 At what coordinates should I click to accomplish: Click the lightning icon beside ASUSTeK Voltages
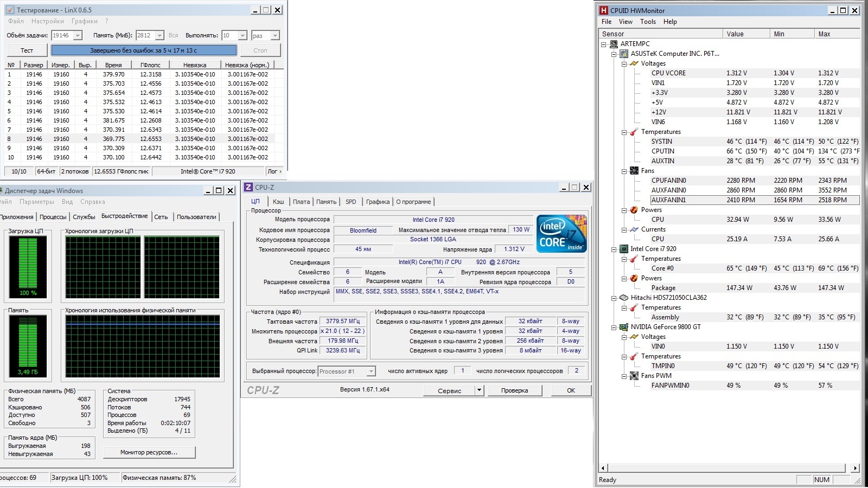click(x=634, y=63)
